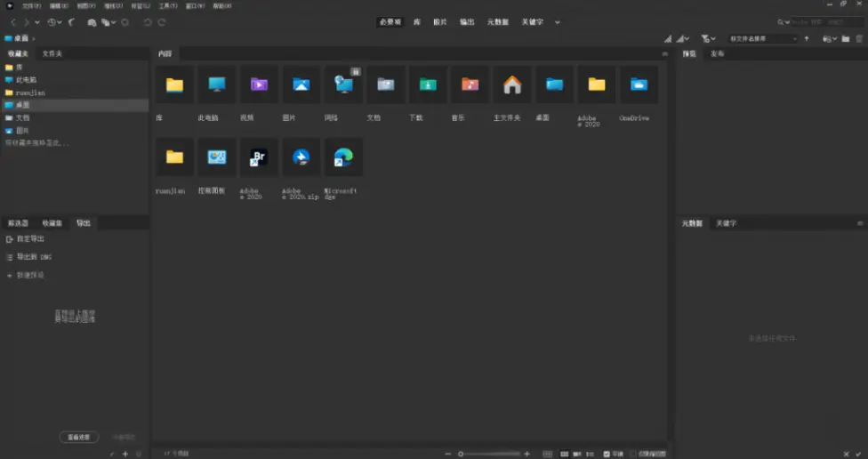Create a new folder icon

[845, 39]
